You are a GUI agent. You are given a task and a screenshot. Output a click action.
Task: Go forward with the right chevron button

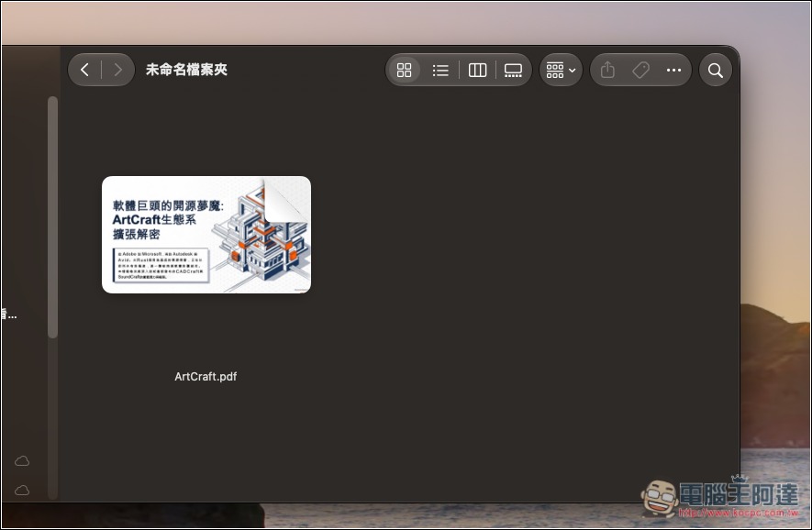click(x=117, y=70)
